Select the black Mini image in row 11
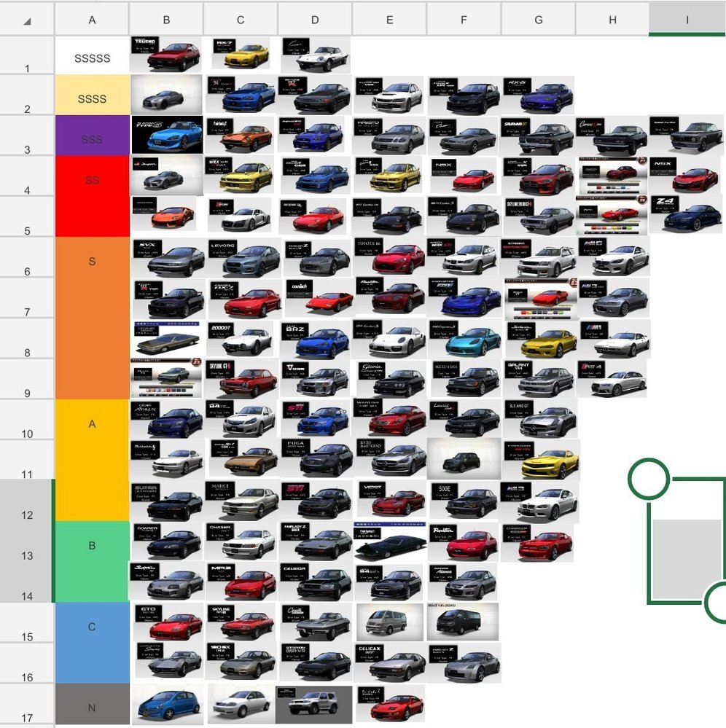 tap(464, 458)
